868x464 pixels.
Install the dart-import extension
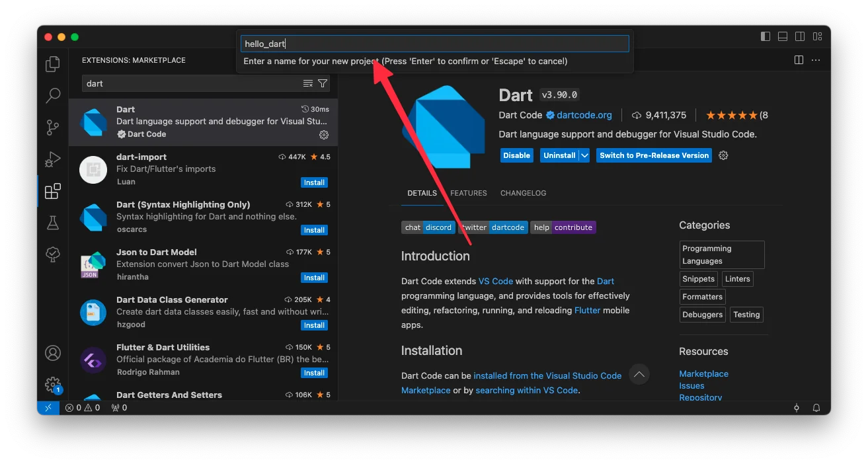[315, 182]
